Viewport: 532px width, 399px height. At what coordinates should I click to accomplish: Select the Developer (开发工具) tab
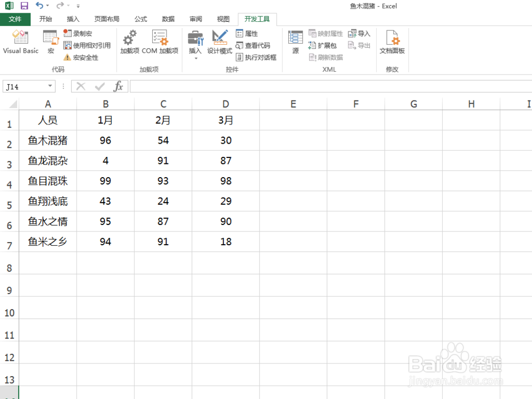[x=257, y=19]
